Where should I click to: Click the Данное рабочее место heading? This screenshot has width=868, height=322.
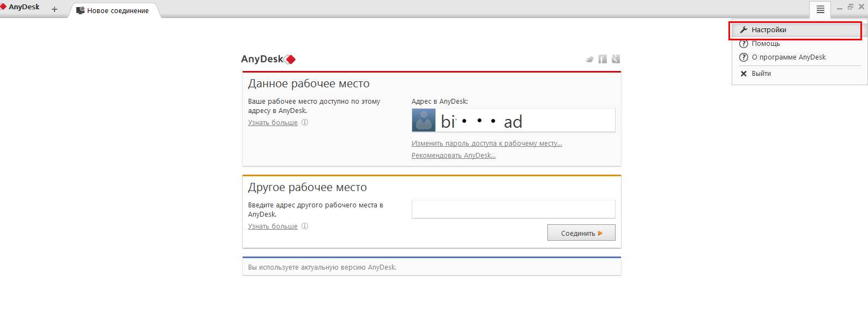tap(309, 84)
